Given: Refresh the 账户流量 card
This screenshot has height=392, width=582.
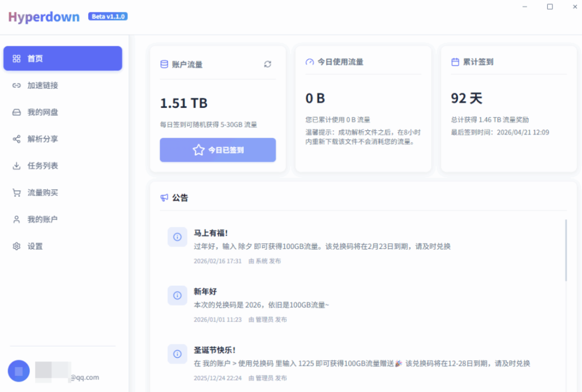Looking at the screenshot, I should (x=268, y=64).
